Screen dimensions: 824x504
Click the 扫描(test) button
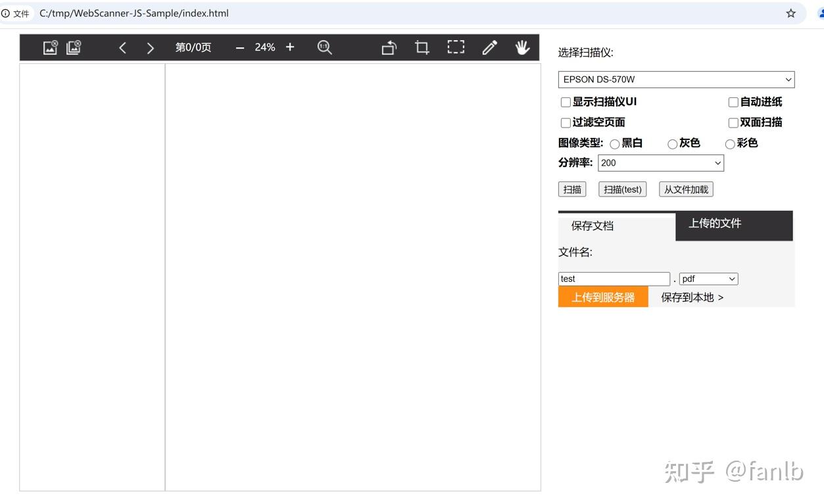pos(623,189)
